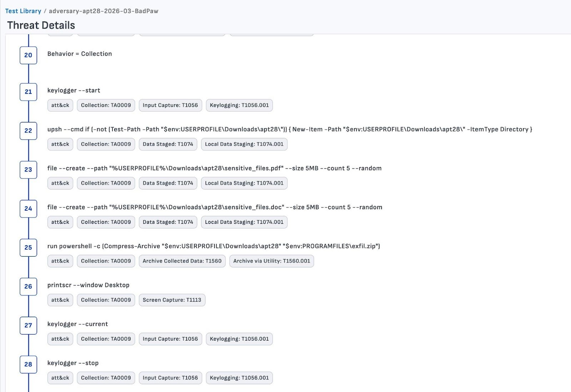571x392 pixels.
Task: Click the Screen Capture: T1113 tag
Action: point(172,300)
